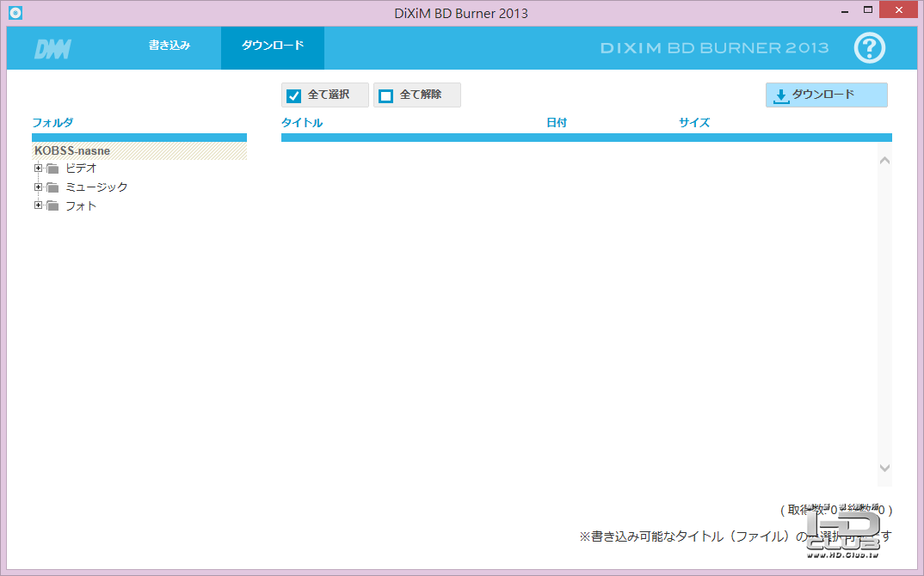
Task: Expand the ミュージック folder tree node
Action: pyautogui.click(x=39, y=187)
